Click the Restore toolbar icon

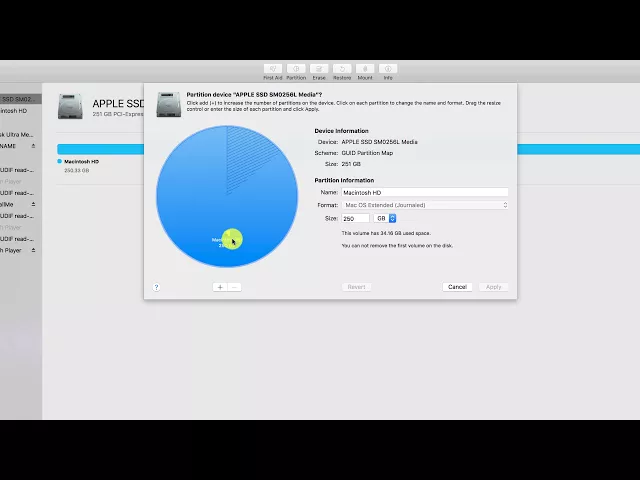click(x=342, y=69)
